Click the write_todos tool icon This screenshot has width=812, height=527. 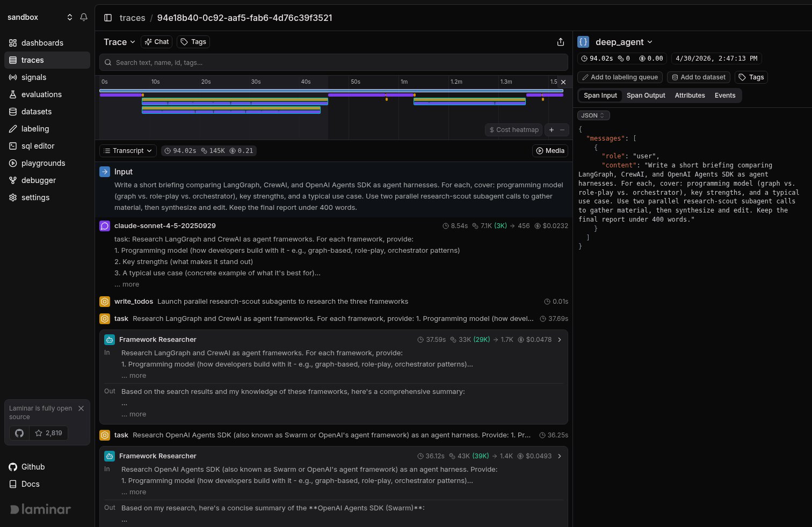(105, 302)
